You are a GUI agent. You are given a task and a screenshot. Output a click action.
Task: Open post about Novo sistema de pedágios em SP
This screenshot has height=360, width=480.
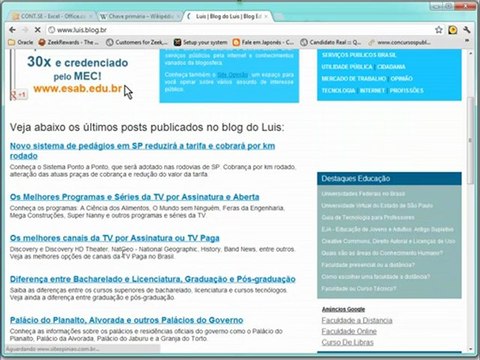[x=142, y=151]
